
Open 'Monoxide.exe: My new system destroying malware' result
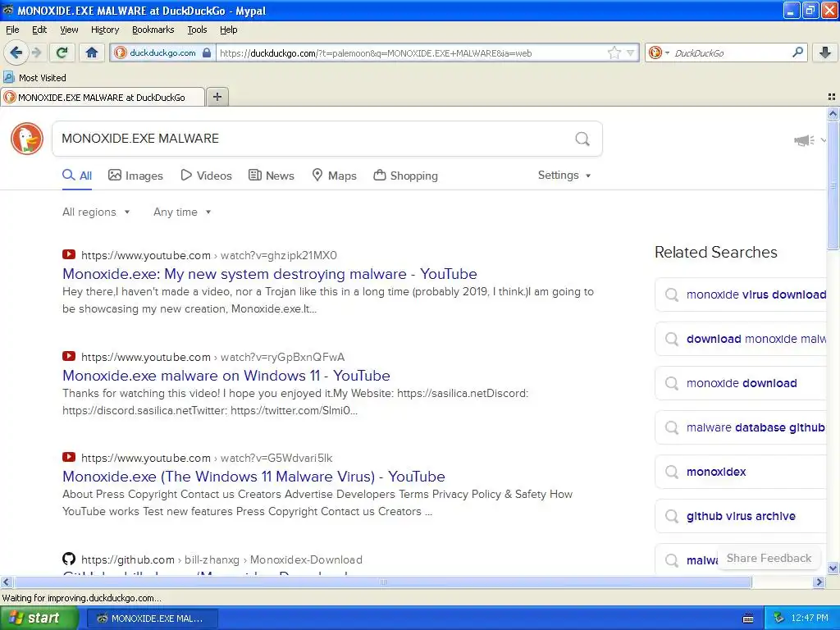click(x=269, y=274)
